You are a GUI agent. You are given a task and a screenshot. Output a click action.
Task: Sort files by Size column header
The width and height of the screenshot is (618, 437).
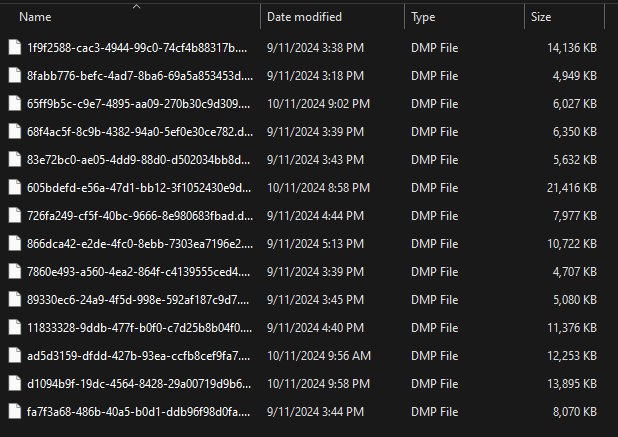point(541,17)
